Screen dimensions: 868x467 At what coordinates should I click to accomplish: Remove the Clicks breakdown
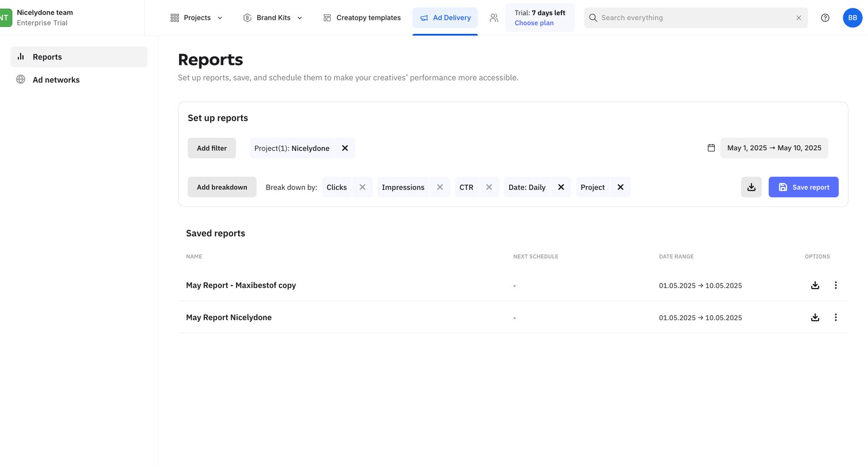click(362, 187)
